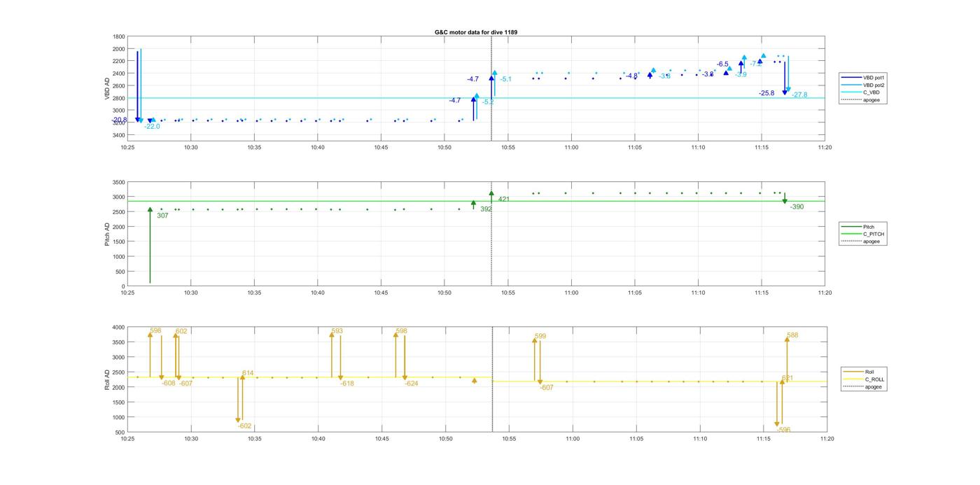Click the "307" pitch data label

tap(162, 216)
